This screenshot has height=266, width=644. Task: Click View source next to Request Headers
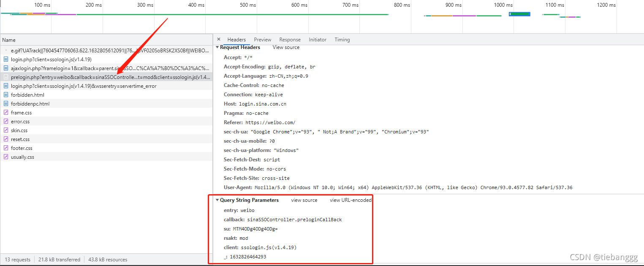(x=286, y=47)
